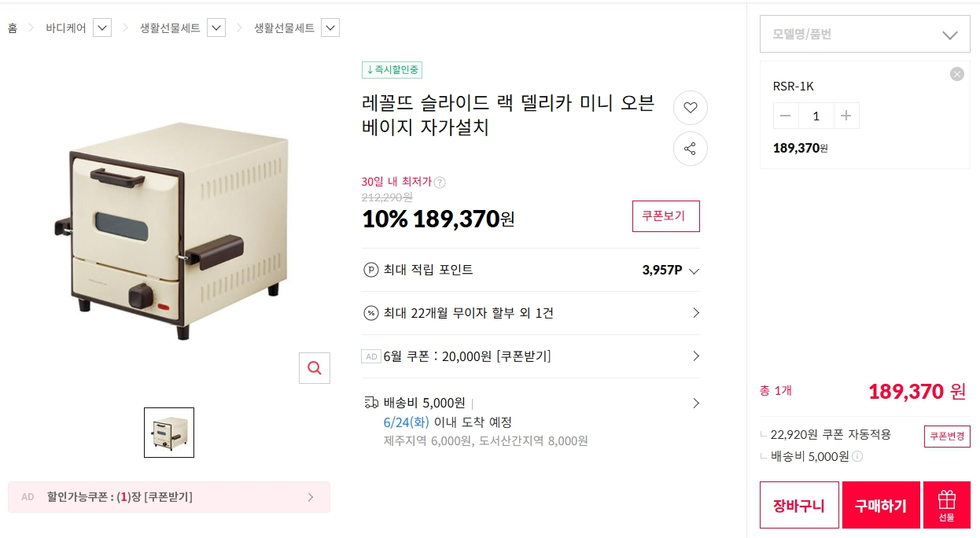The height and width of the screenshot is (538, 980).
Task: Open the share icon next to product title
Action: pyautogui.click(x=690, y=149)
